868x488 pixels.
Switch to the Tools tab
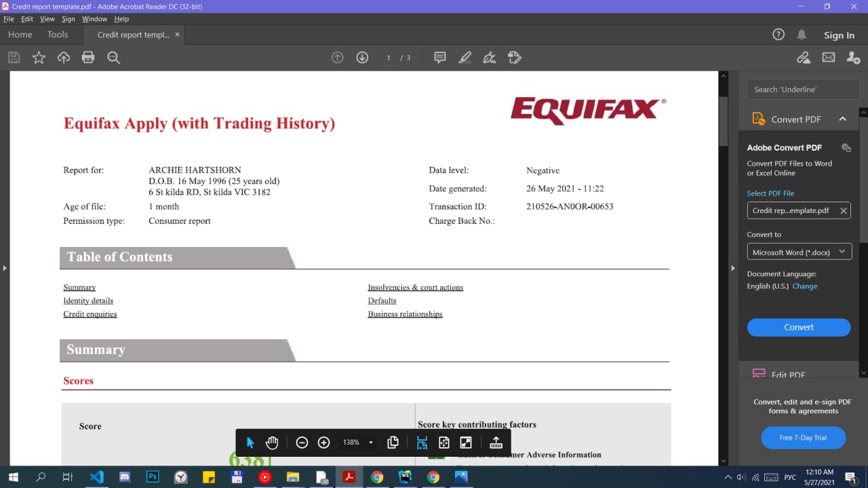point(58,35)
